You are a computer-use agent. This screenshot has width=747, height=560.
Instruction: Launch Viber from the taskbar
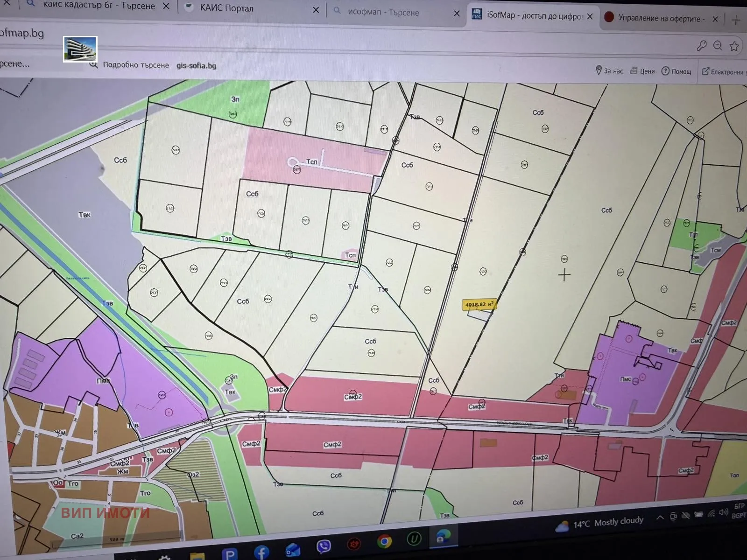pyautogui.click(x=323, y=545)
